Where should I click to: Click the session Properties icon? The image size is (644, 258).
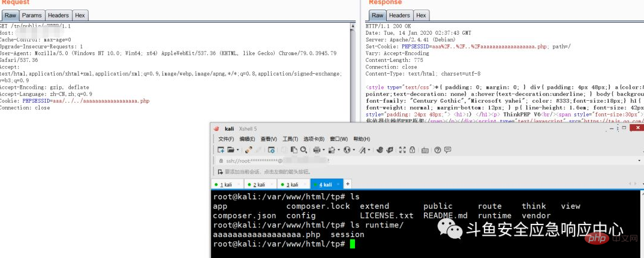[x=272, y=149]
